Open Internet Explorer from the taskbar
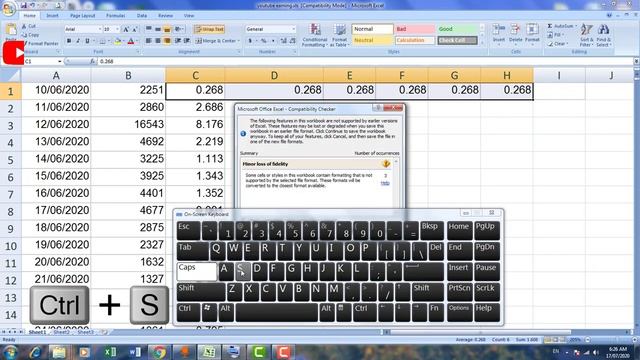 pyautogui.click(x=35, y=351)
